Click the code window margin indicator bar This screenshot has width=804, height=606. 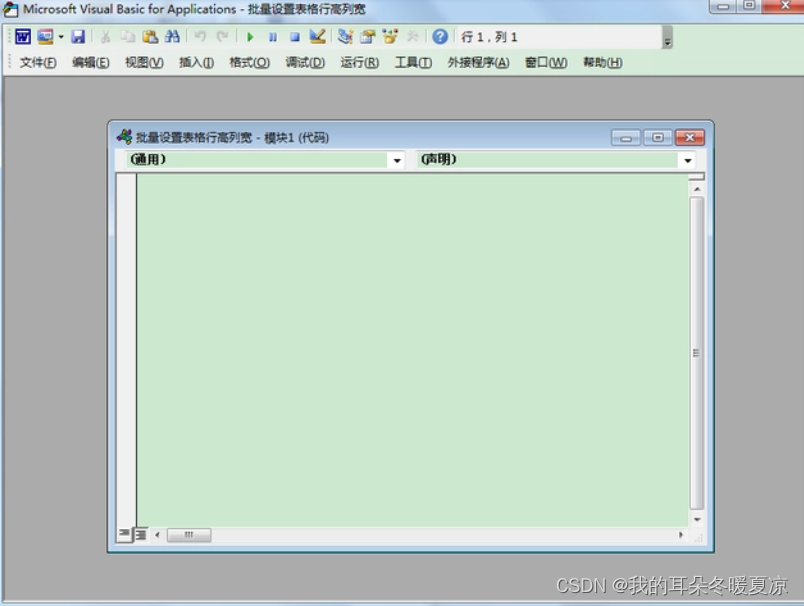tap(127, 350)
